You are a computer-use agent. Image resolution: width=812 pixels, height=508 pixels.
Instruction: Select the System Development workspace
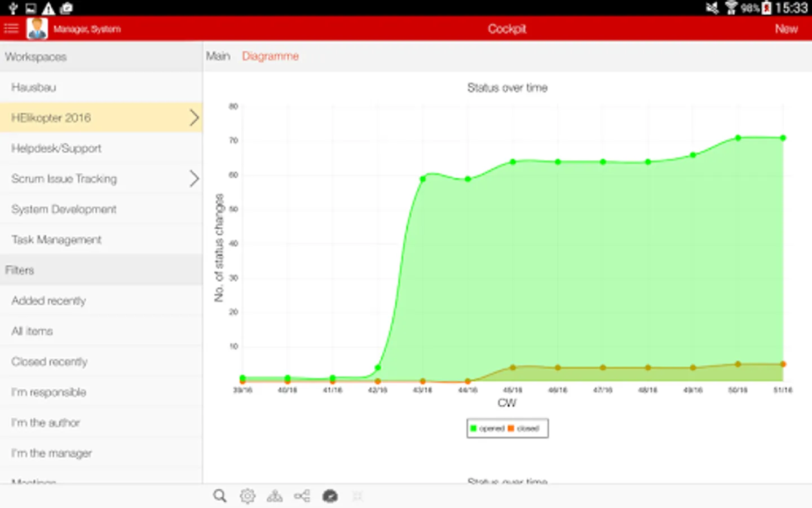click(x=101, y=209)
